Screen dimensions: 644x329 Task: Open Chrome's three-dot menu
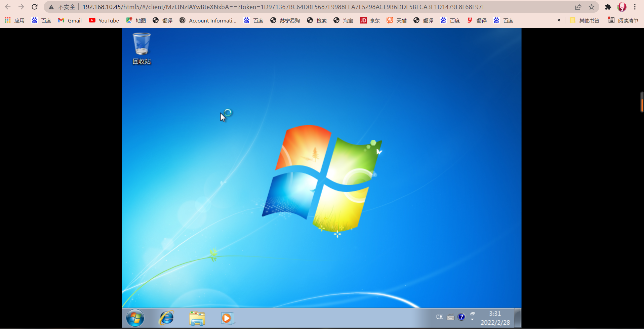[x=635, y=7]
